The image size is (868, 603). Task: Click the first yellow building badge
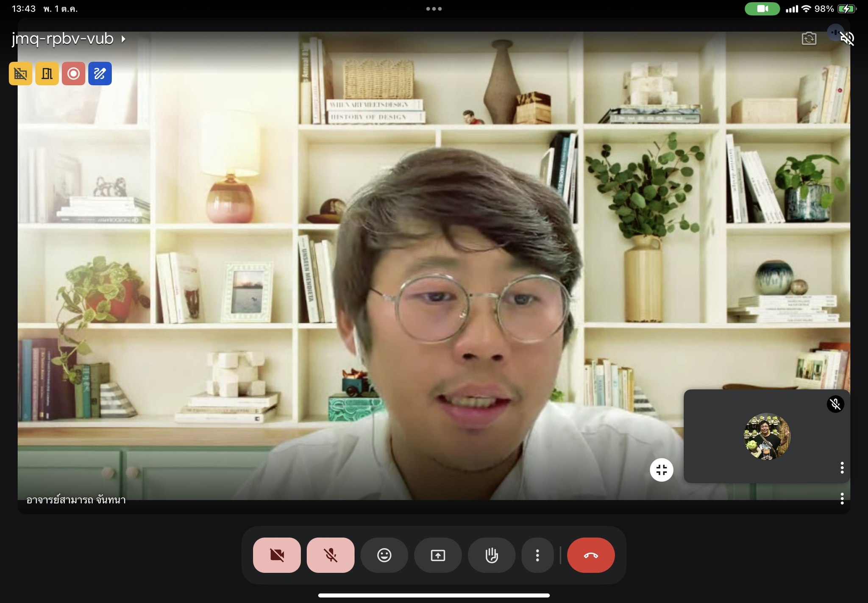pos(20,74)
